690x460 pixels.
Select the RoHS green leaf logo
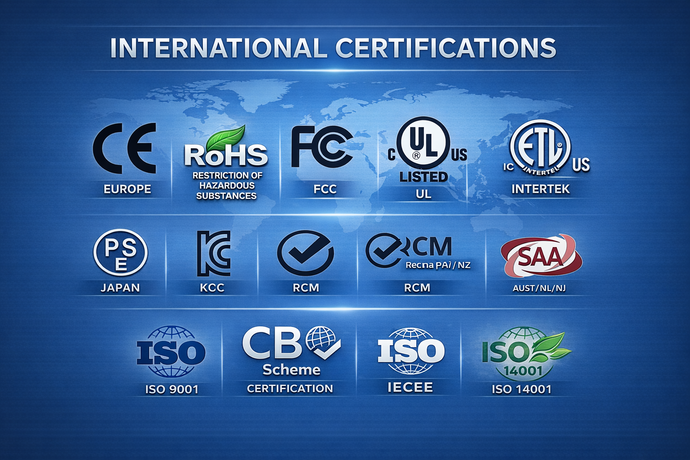click(226, 149)
